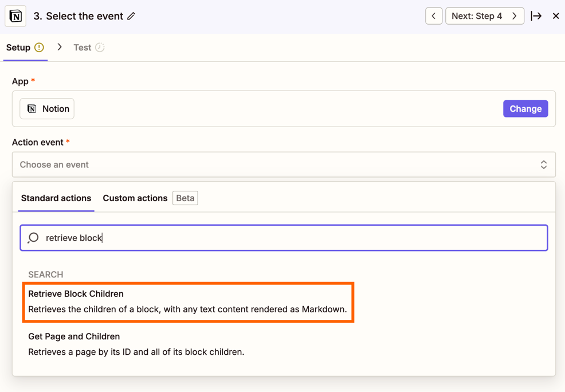This screenshot has width=565, height=392.
Task: Open the Setup tab
Action: pos(25,48)
